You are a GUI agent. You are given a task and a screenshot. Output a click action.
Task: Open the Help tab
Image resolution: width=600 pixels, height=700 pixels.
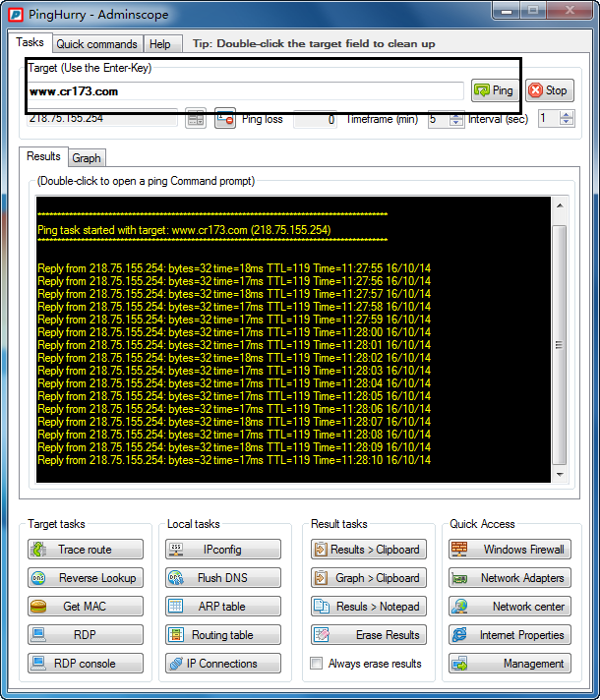(160, 44)
